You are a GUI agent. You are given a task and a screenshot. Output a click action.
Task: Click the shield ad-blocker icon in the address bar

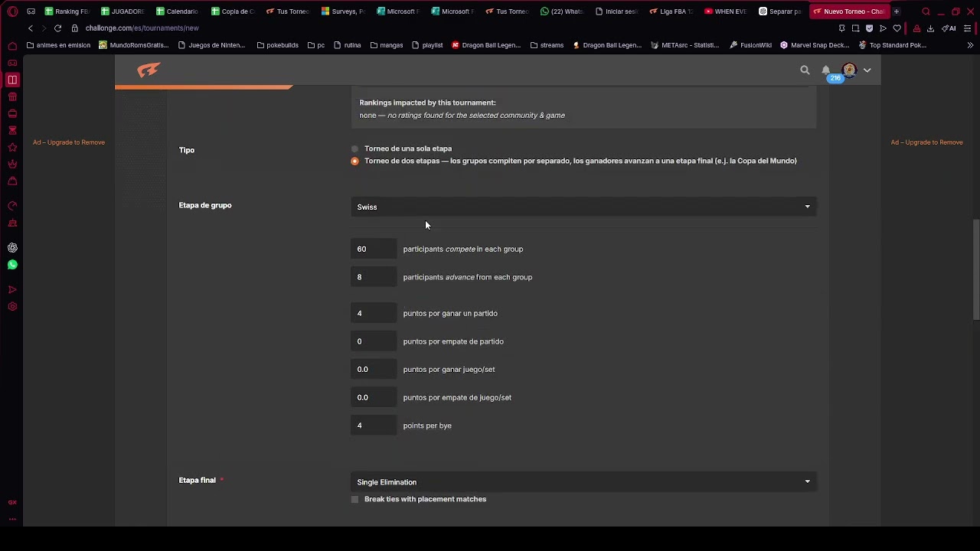tap(869, 28)
